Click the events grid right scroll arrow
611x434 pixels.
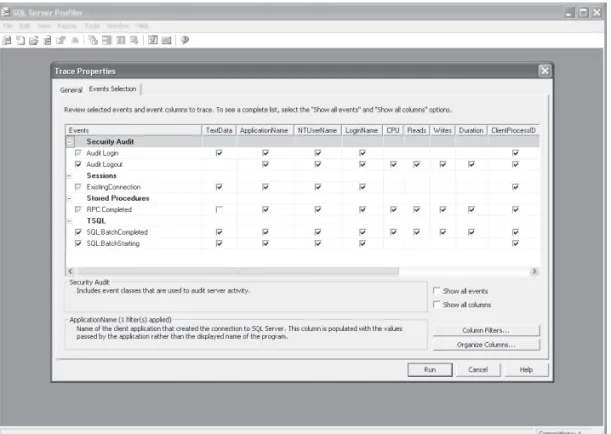pyautogui.click(x=534, y=271)
